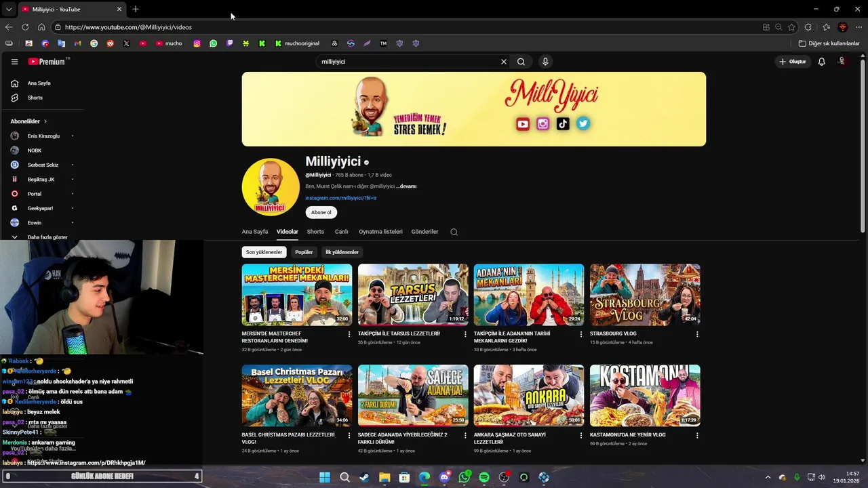Go back with browser back arrow
Screen dimensions: 868x488
(9, 27)
